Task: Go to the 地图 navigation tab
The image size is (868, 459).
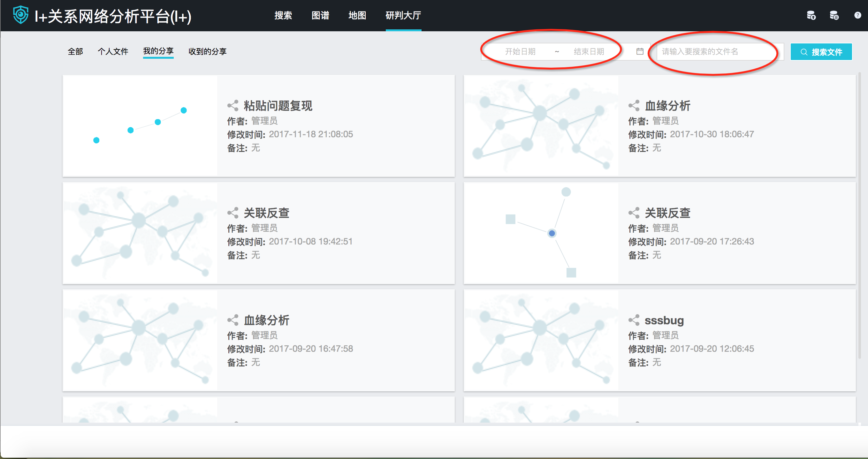Action: point(357,16)
